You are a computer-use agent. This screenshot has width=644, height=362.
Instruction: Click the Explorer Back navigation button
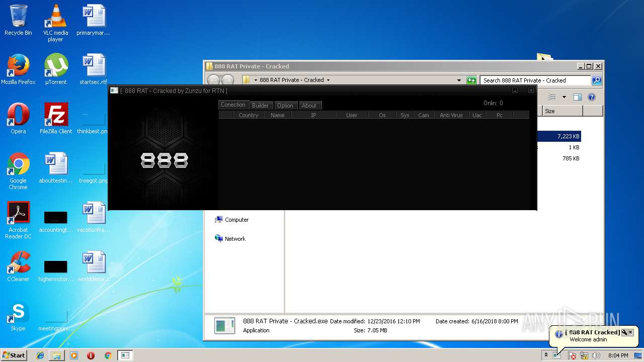point(213,80)
